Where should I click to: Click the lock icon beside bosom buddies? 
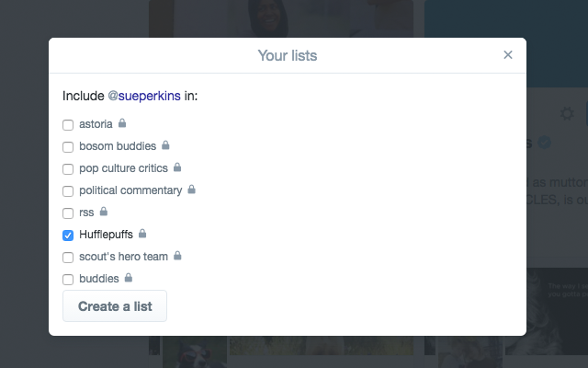coord(165,145)
